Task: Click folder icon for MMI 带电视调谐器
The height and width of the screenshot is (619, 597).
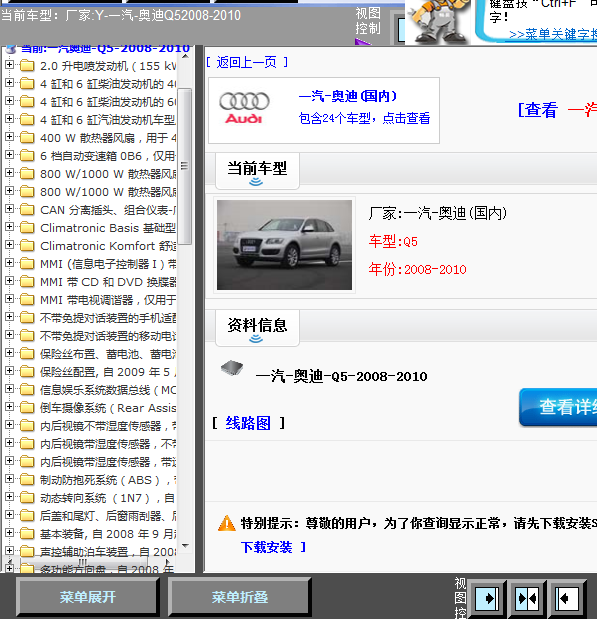Action: tap(27, 300)
